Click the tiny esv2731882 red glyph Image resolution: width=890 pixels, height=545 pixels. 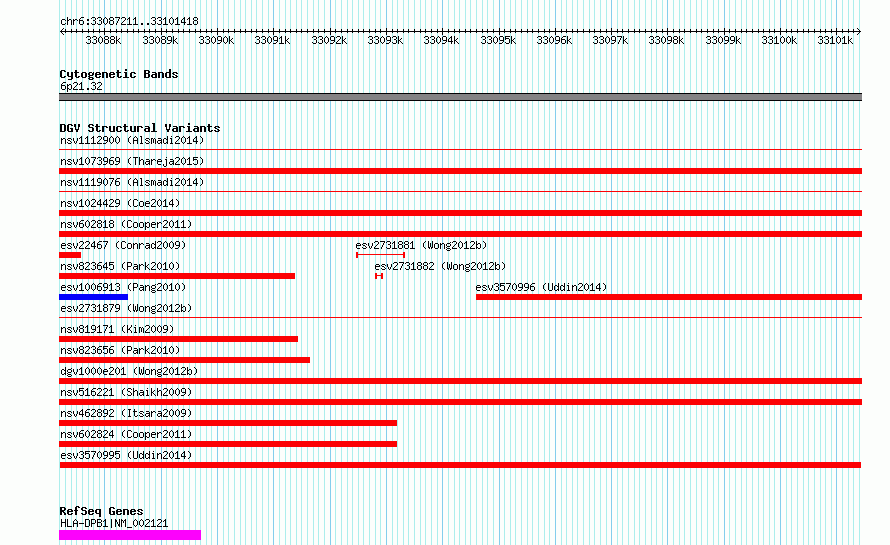click(379, 276)
